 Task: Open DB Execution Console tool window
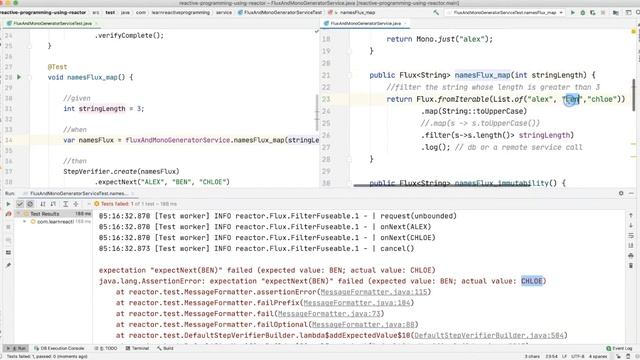click(x=59, y=348)
